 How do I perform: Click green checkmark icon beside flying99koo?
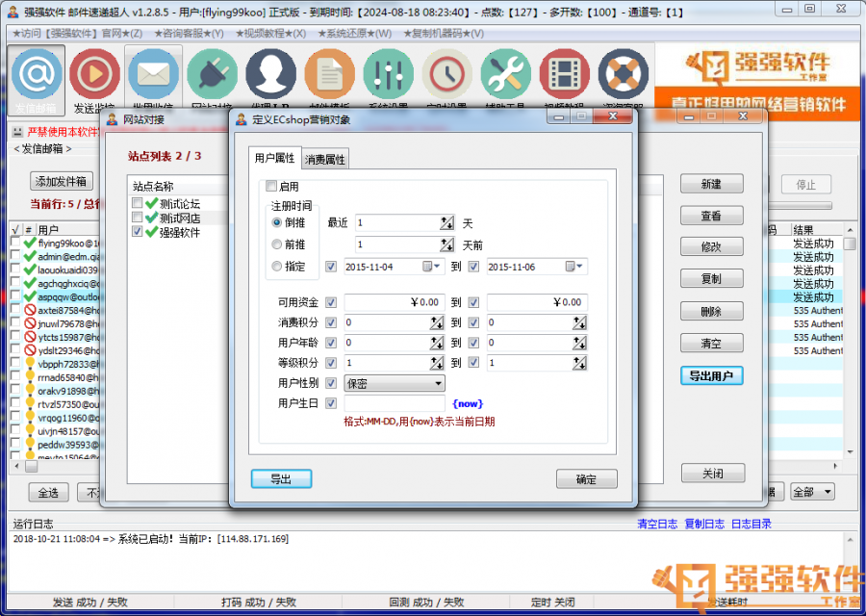31,244
